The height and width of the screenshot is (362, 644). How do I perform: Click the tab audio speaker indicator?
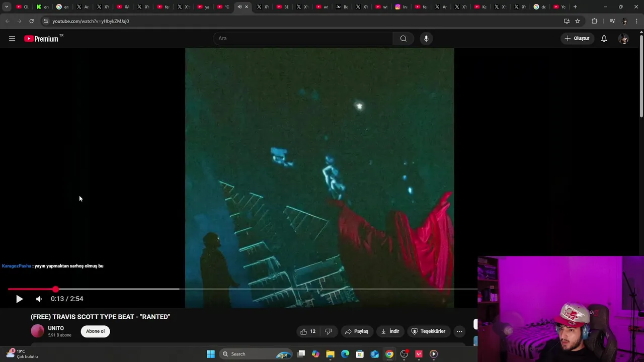point(239,7)
